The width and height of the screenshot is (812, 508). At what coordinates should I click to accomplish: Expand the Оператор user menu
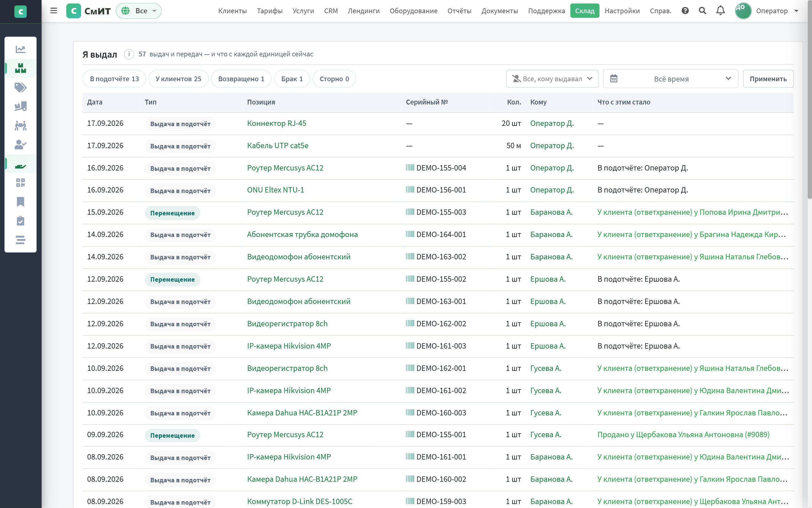point(767,11)
